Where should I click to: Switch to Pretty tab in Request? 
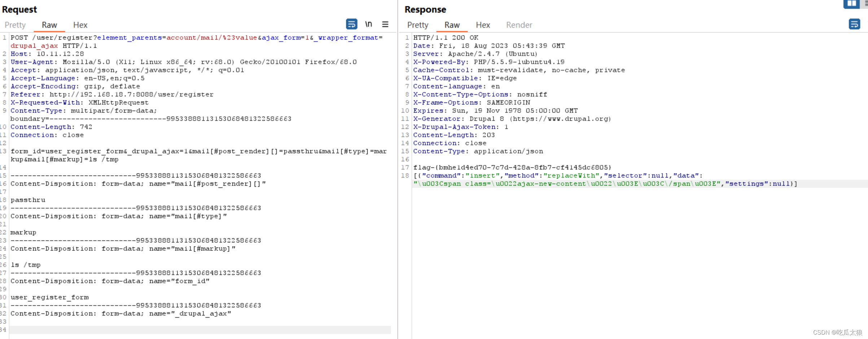pyautogui.click(x=15, y=25)
